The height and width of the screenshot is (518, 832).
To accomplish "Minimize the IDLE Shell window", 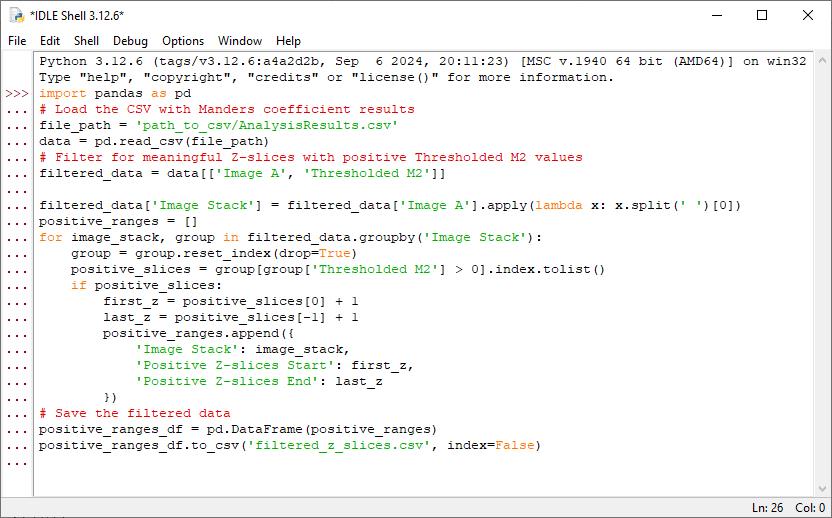I will point(716,15).
